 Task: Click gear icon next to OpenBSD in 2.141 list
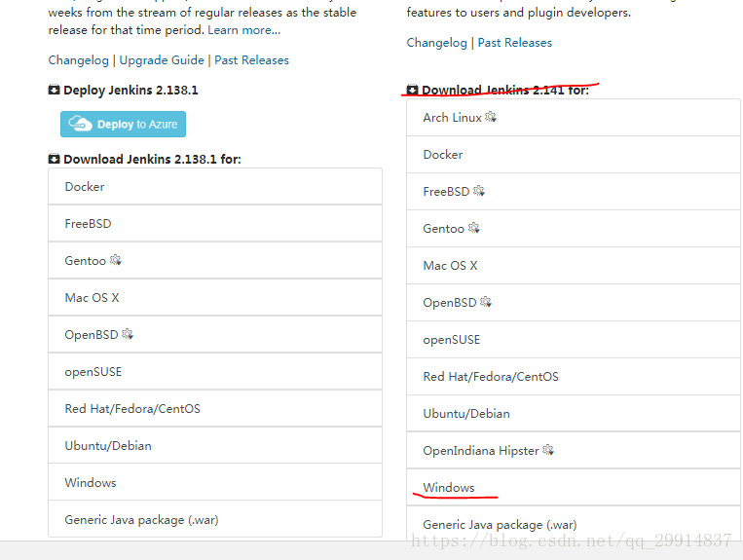click(486, 302)
